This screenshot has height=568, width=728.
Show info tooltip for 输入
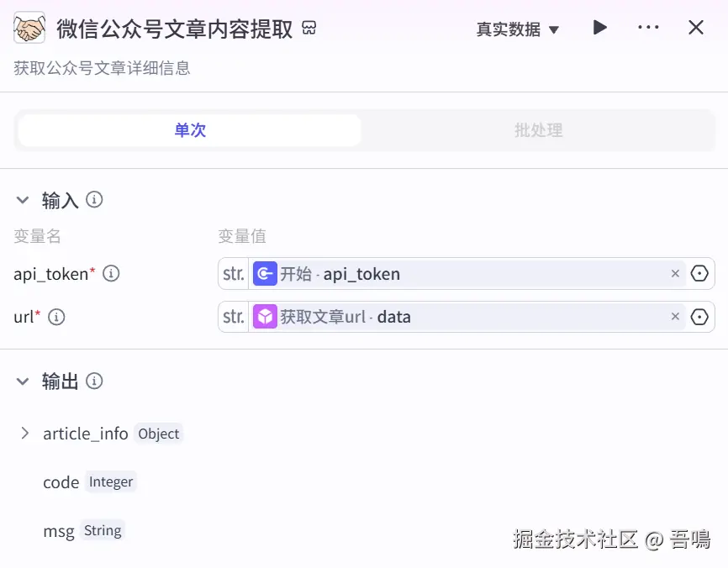[x=94, y=200]
